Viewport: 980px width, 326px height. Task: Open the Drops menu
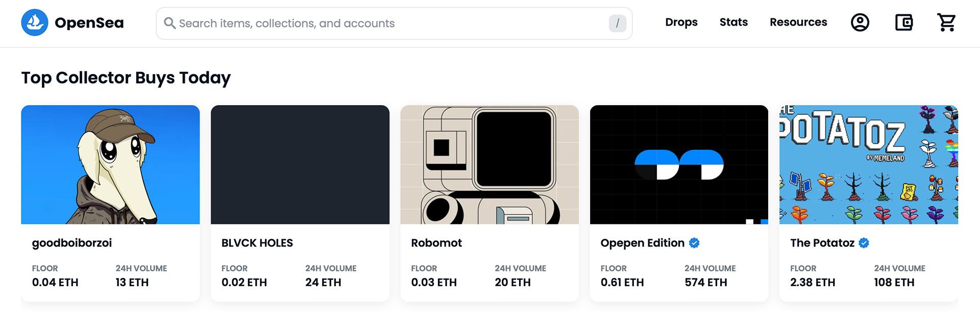click(681, 22)
